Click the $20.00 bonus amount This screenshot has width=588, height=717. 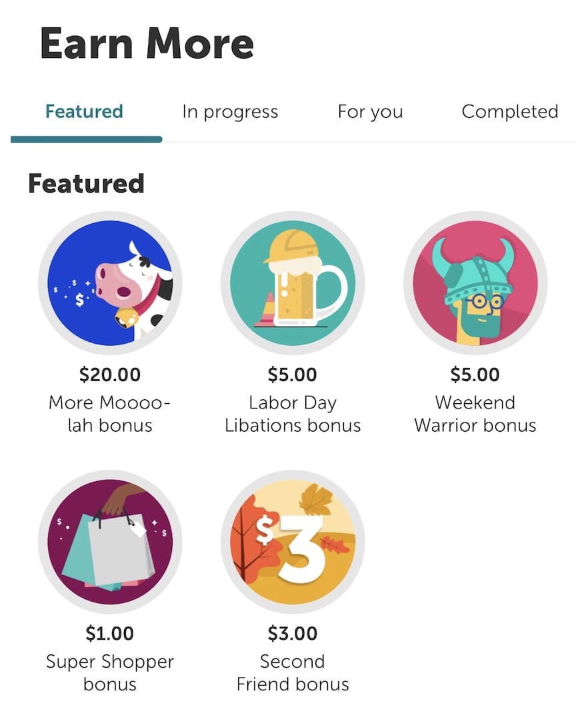[110, 374]
